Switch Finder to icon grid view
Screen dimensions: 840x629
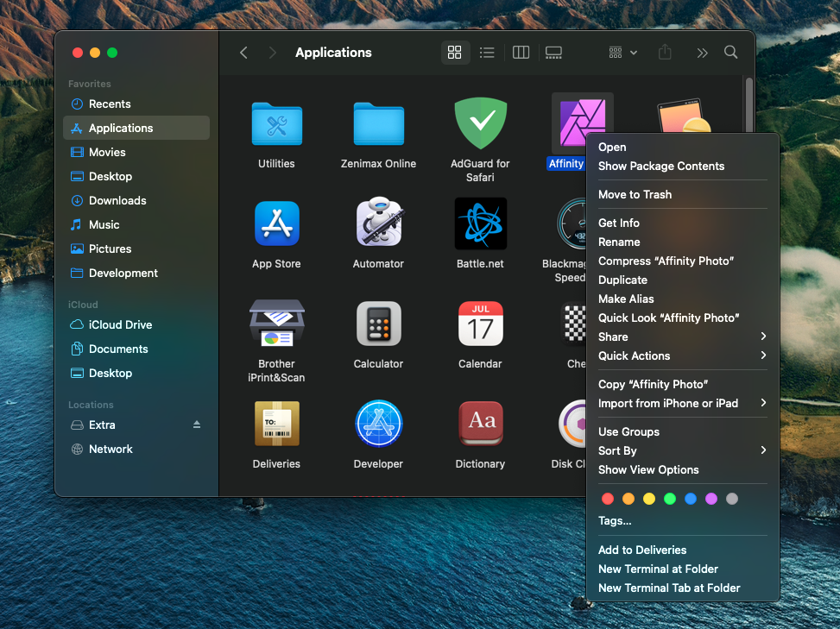tap(454, 53)
